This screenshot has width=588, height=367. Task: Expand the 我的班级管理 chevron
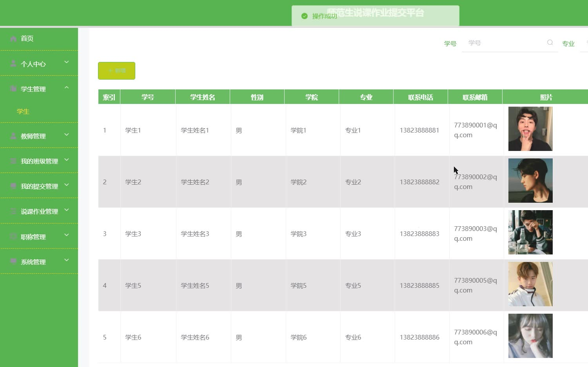pos(67,160)
